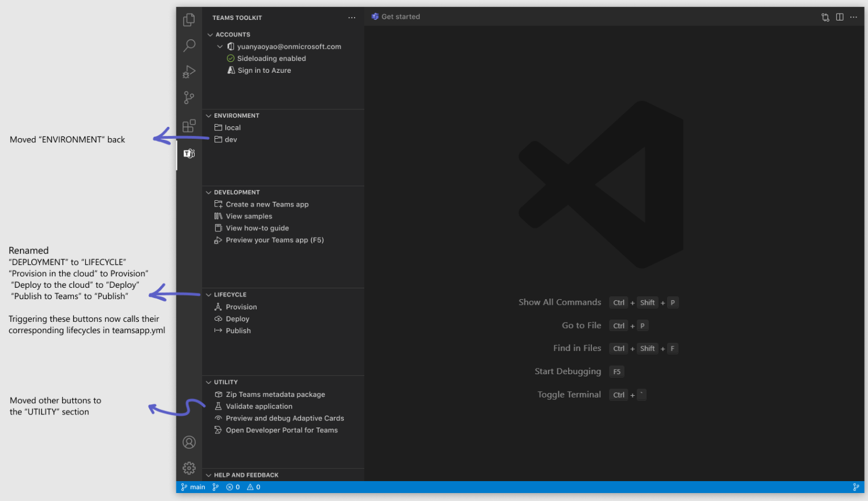Collapse the DEVELOPMENT section
The width and height of the screenshot is (868, 501).
click(209, 192)
